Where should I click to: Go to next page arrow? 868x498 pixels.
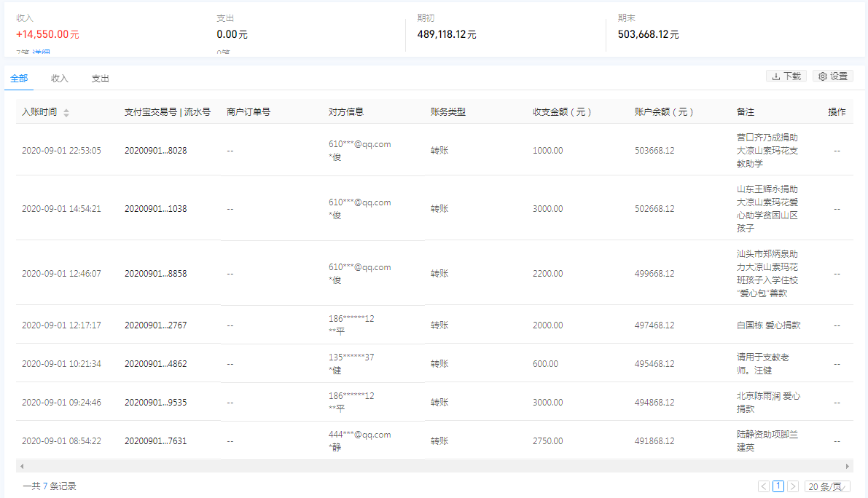(793, 486)
